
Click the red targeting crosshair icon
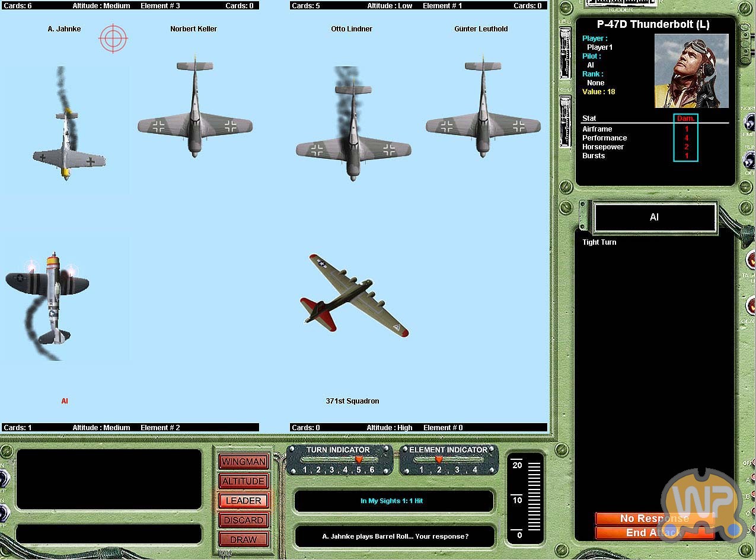113,39
